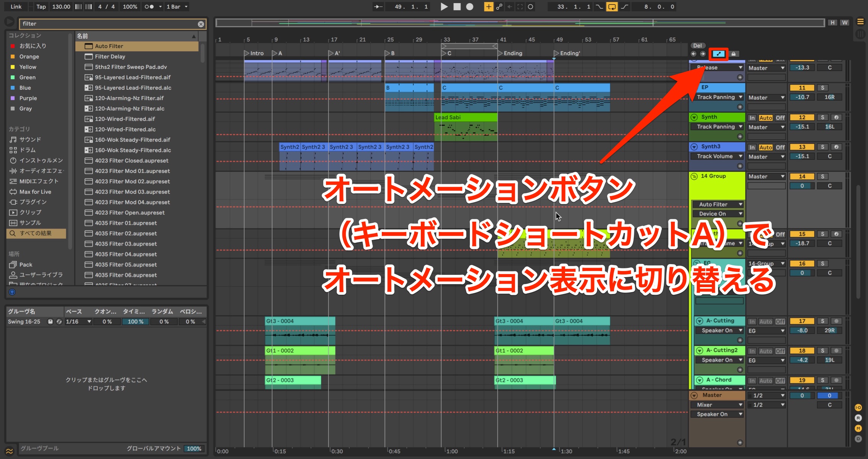The image size is (868, 459).
Task: Show the I-O section toggle
Action: click(x=858, y=408)
